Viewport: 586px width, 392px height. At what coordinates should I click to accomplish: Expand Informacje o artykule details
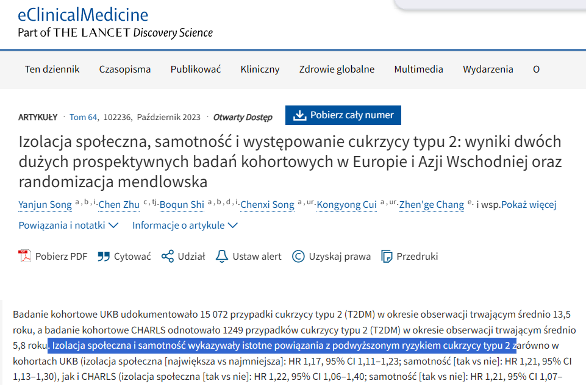click(185, 225)
